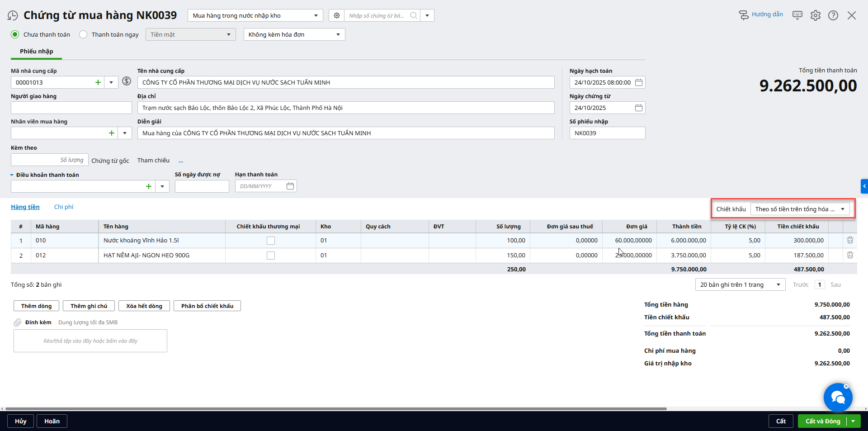Click the help question mark icon
Image resolution: width=868 pixels, height=431 pixels.
click(833, 15)
